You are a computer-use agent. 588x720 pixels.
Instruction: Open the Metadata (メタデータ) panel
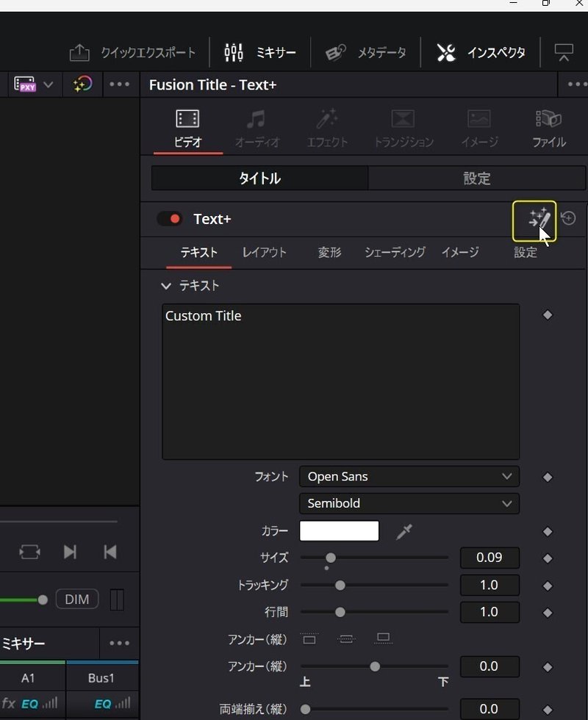coord(366,53)
